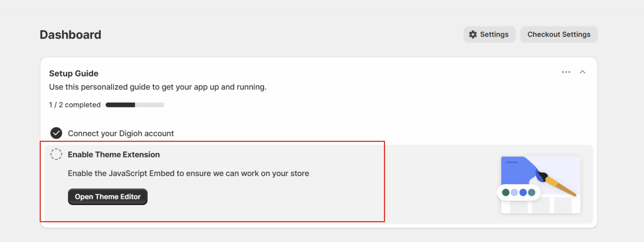
Task: Select the Enable Theme Extension step title
Action: pyautogui.click(x=114, y=154)
